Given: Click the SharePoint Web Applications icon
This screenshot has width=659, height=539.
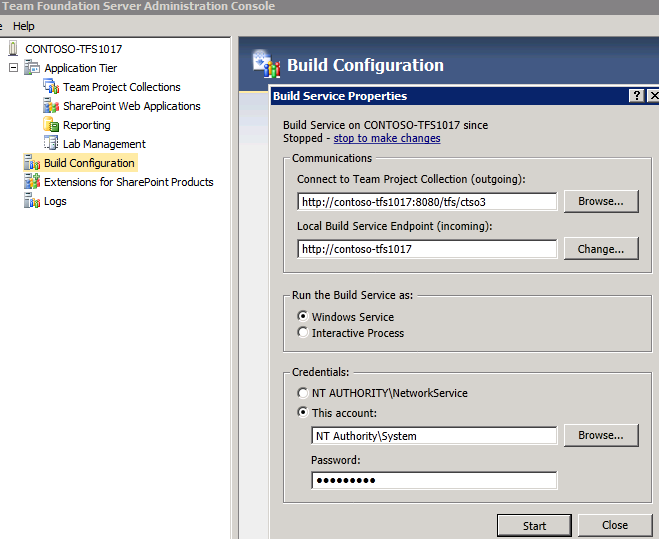Looking at the screenshot, I should (51, 106).
